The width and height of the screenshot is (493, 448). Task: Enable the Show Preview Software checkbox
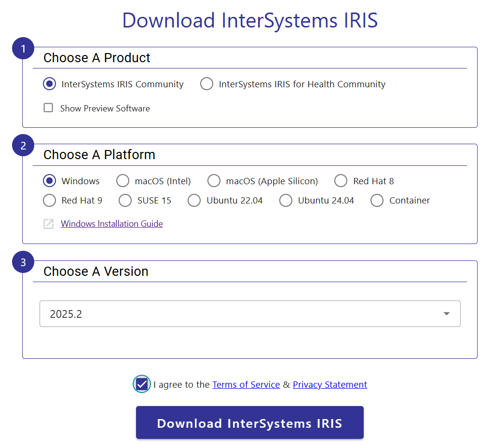tap(48, 108)
